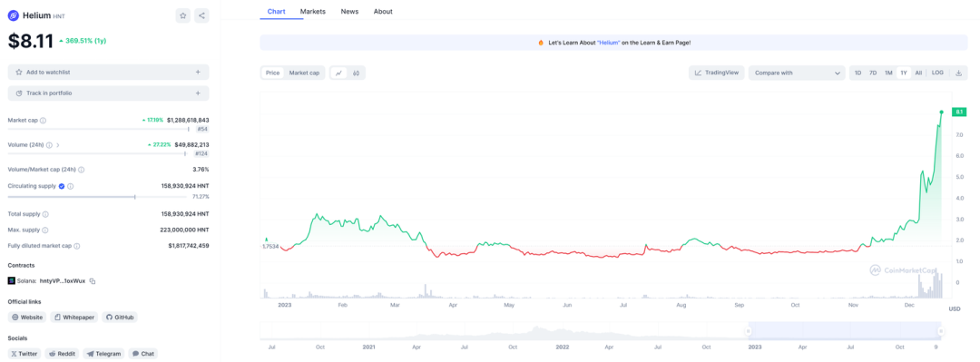Select the 1Y time range
This screenshot has height=362, width=980.
click(x=903, y=73)
